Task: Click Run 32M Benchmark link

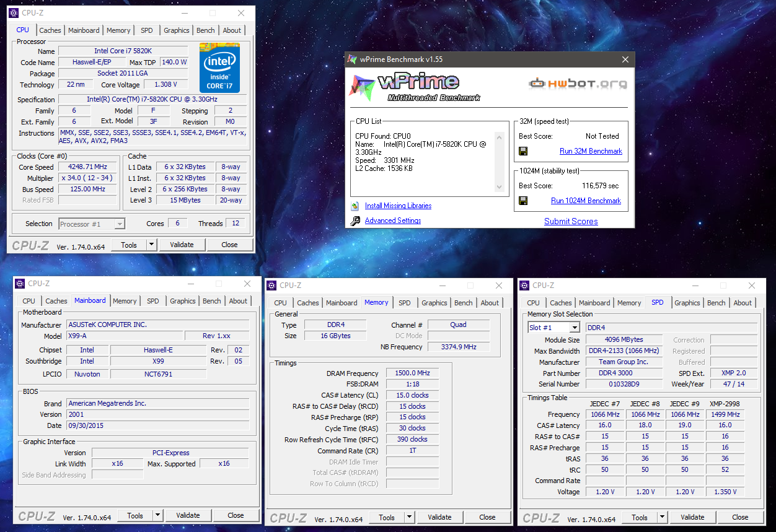Action: [591, 151]
